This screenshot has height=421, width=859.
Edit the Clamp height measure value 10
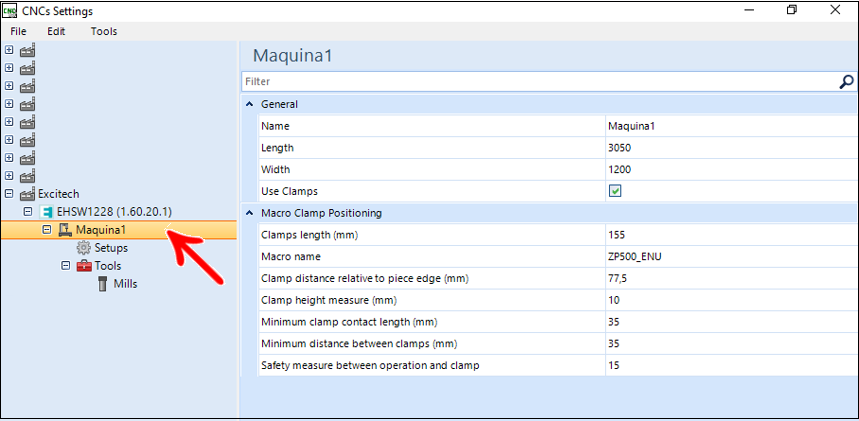732,300
